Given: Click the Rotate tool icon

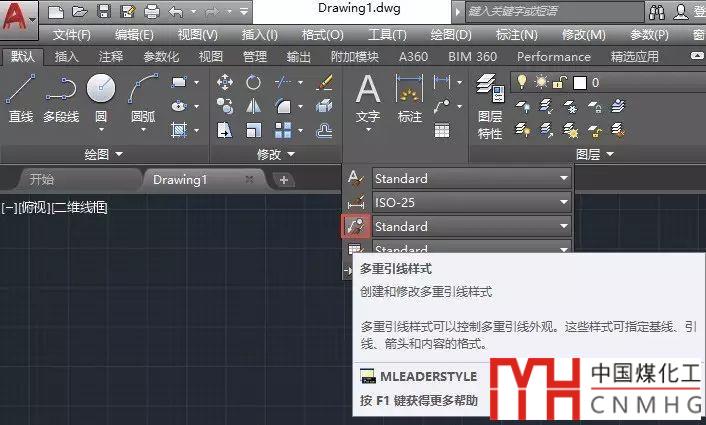Looking at the screenshot, I should pos(253,82).
